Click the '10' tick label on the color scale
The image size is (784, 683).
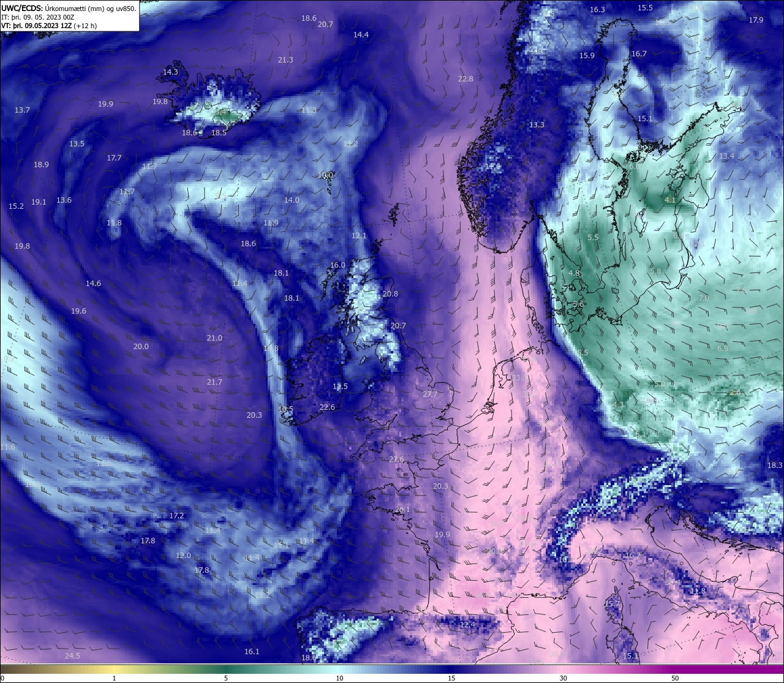click(x=339, y=678)
